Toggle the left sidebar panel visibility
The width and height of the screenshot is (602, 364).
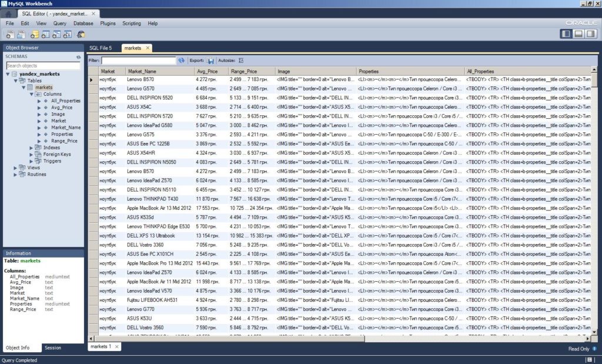point(566,34)
